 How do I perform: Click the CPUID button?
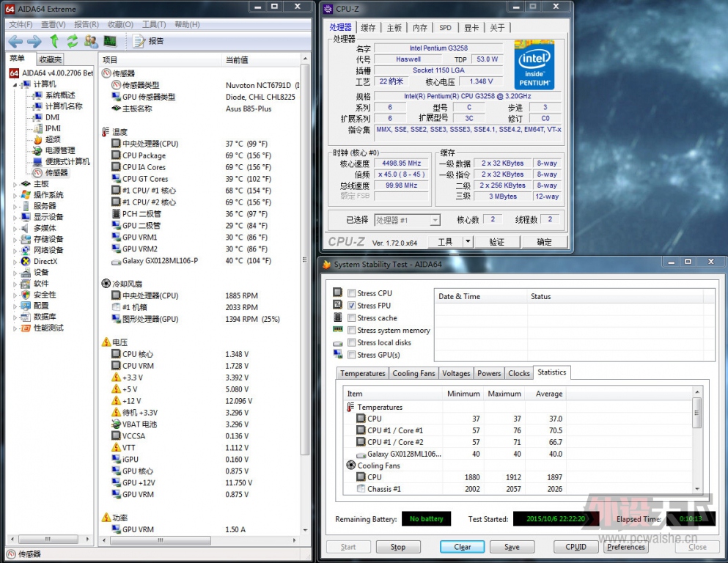[x=576, y=547]
